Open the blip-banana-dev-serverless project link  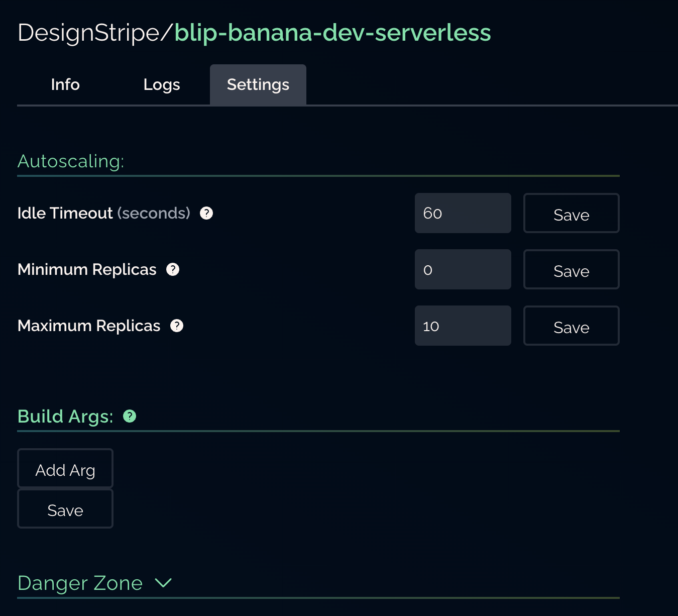point(332,33)
